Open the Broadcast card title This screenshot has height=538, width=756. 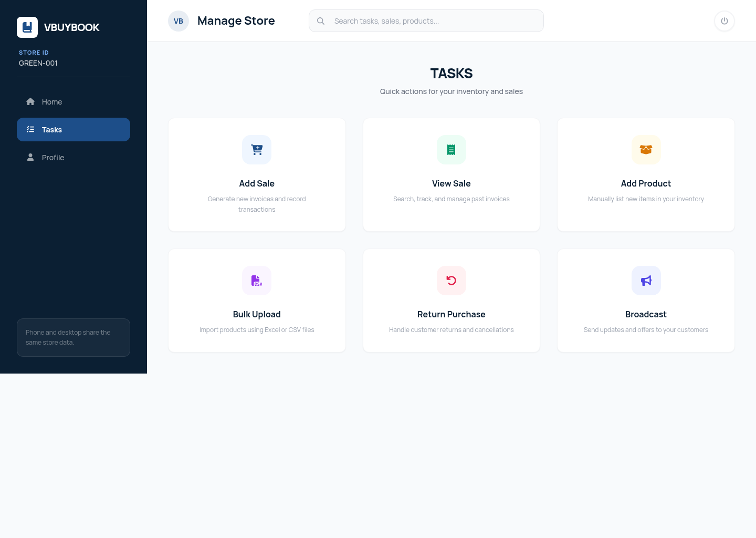646,314
